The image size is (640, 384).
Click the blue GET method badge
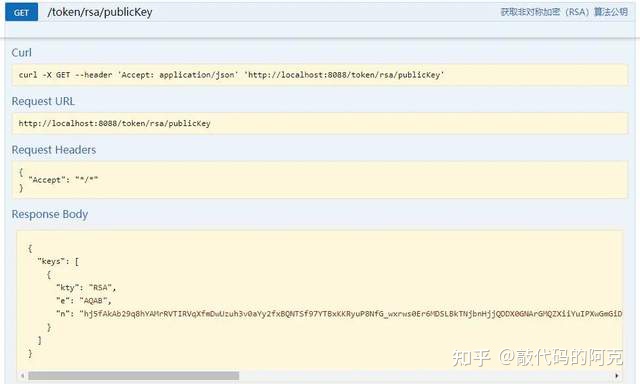coord(21,12)
